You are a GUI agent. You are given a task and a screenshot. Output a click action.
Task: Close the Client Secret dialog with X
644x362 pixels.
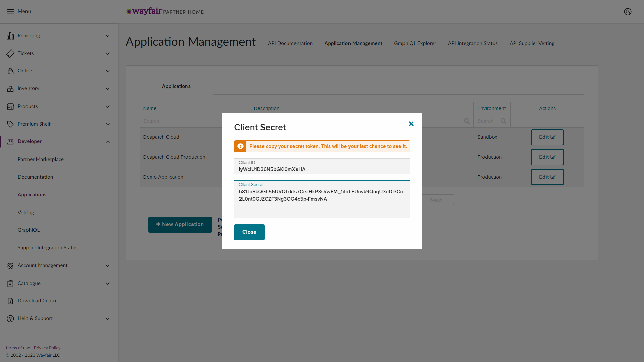tap(411, 124)
